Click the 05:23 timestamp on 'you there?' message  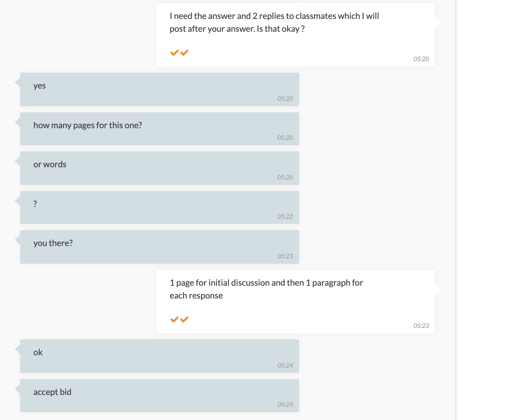(x=285, y=256)
